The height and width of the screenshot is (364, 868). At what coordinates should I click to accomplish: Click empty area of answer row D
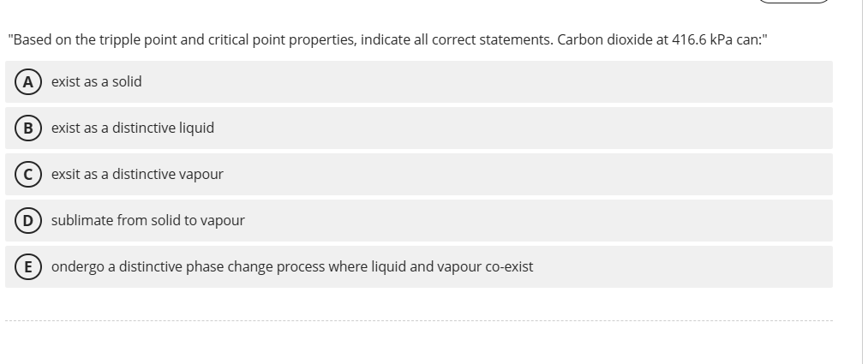coord(514,221)
